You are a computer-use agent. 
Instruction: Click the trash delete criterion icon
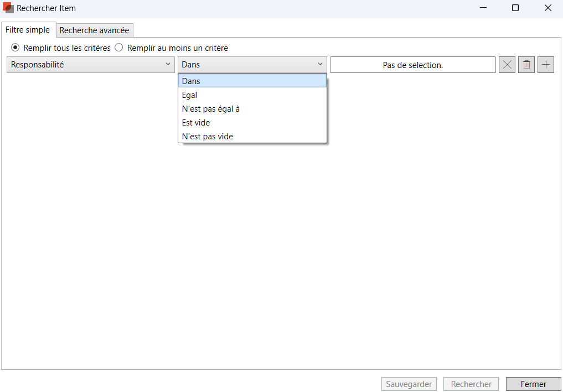point(526,65)
